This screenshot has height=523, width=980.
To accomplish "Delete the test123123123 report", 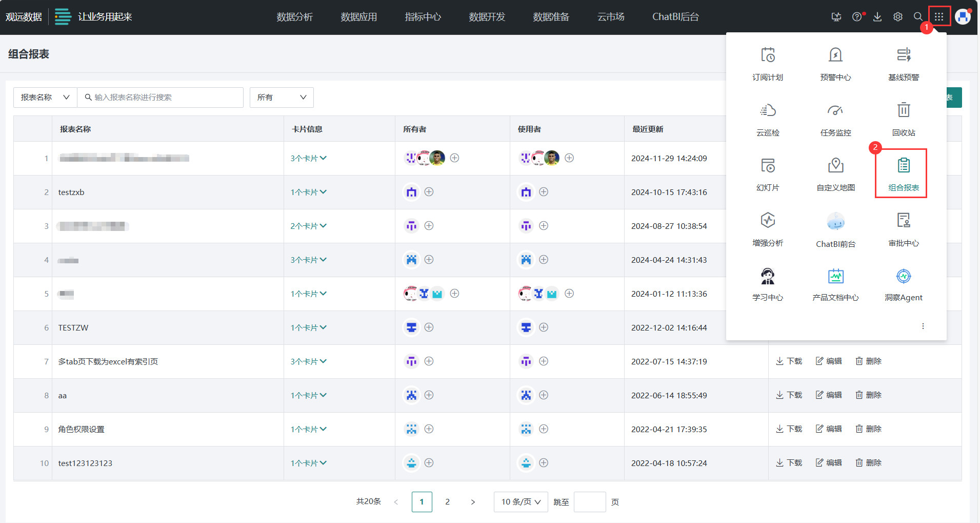I will point(868,462).
